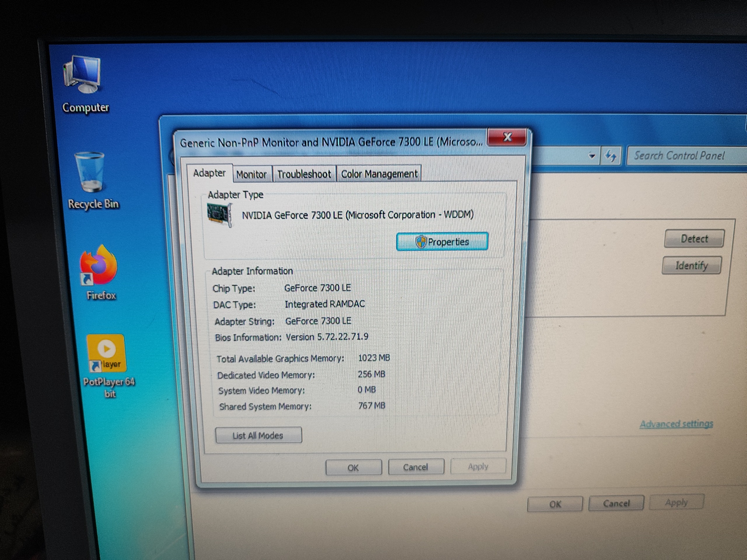Image resolution: width=747 pixels, height=560 pixels.
Task: Launch PotPlayer 64 bit shortcut
Action: (108, 366)
